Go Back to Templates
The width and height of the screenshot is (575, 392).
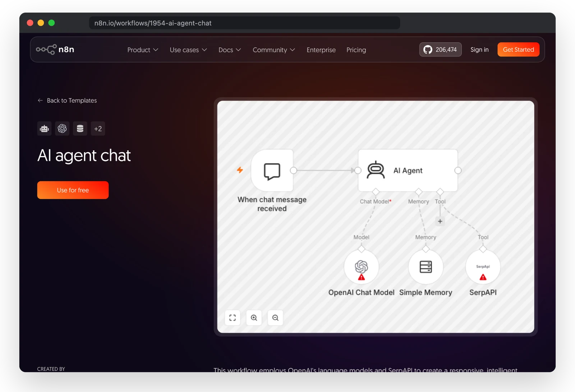(72, 101)
